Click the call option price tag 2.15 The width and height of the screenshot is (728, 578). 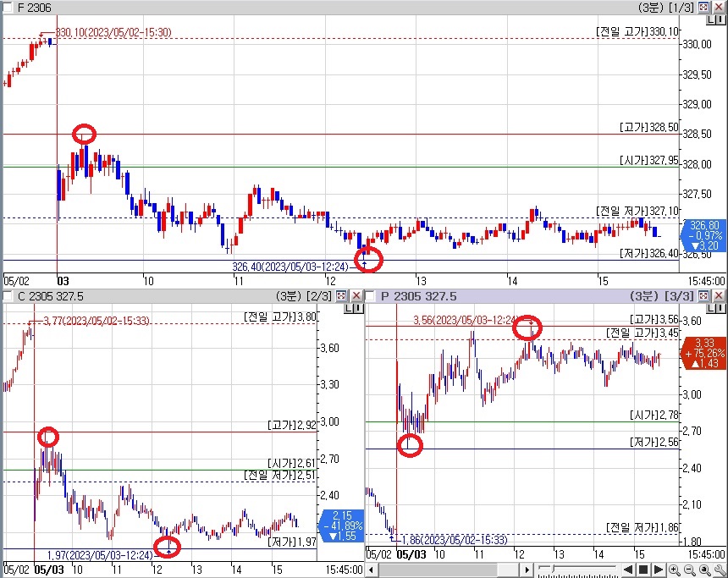[342, 526]
